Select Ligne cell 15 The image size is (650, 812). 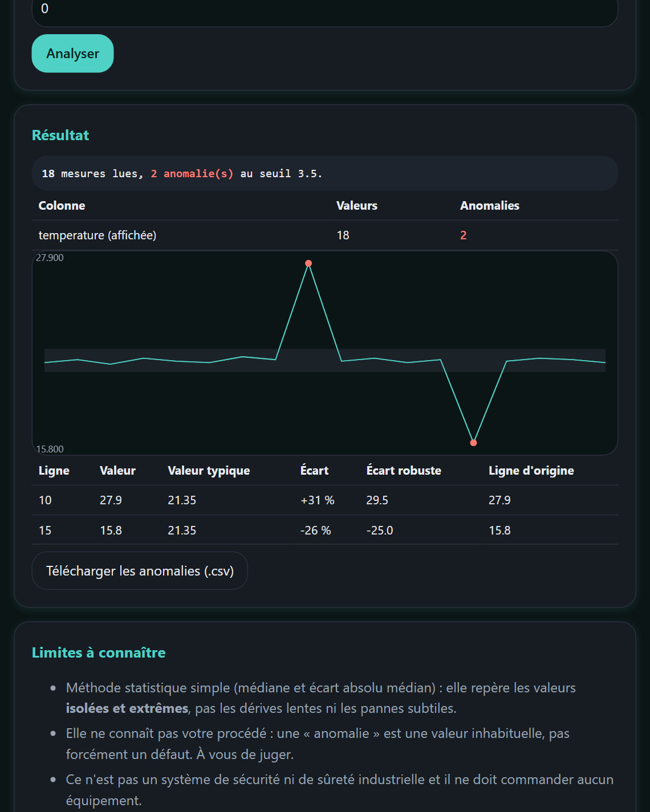(x=45, y=531)
